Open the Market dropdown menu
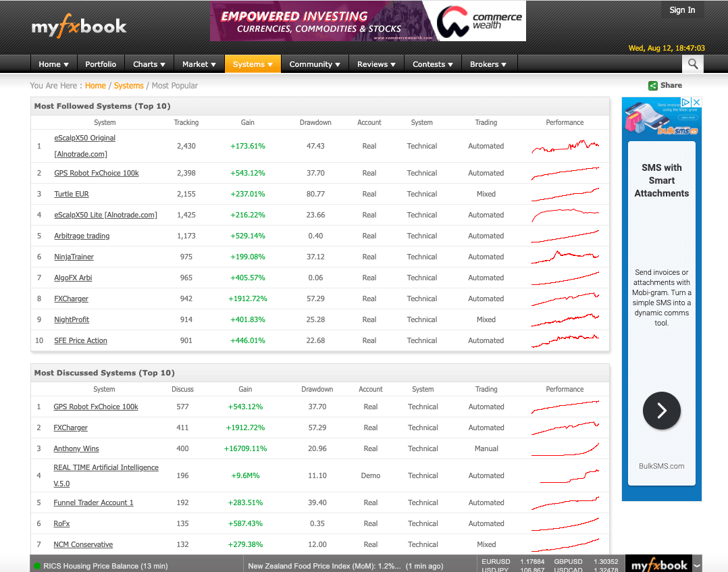This screenshot has height=572, width=728. [199, 63]
